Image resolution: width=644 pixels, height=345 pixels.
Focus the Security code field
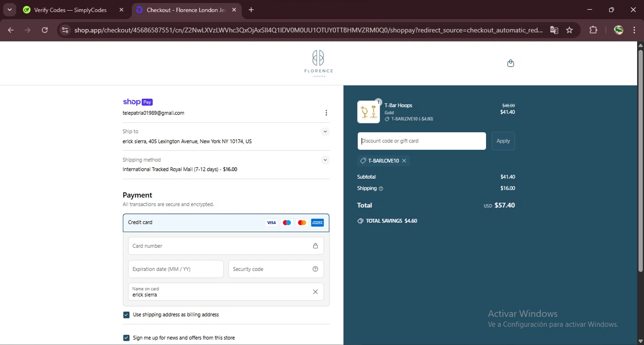pos(276,269)
